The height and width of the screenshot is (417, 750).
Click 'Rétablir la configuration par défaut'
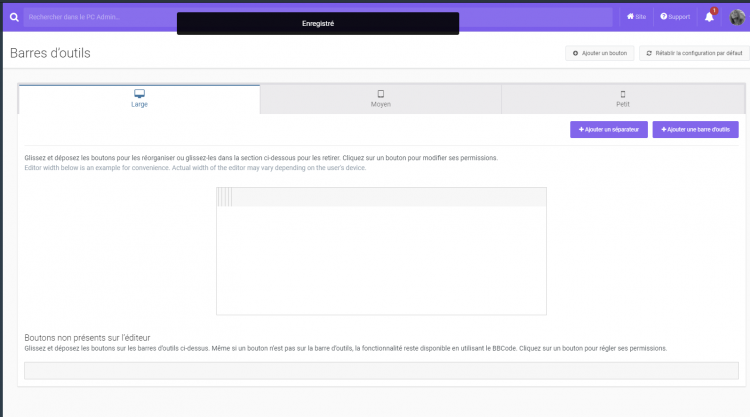pos(694,53)
